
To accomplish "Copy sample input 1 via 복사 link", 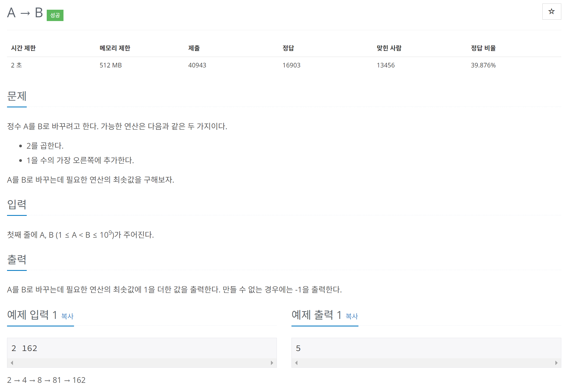I will [67, 316].
